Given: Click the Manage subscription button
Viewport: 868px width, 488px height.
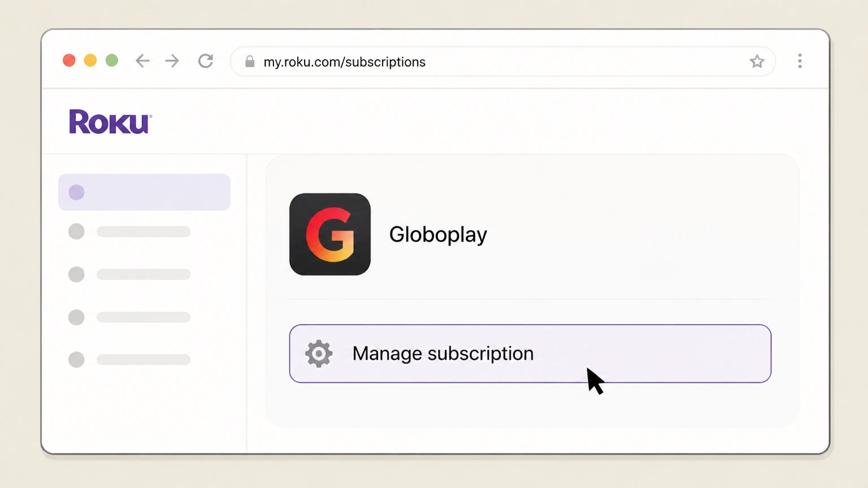Looking at the screenshot, I should coord(530,354).
